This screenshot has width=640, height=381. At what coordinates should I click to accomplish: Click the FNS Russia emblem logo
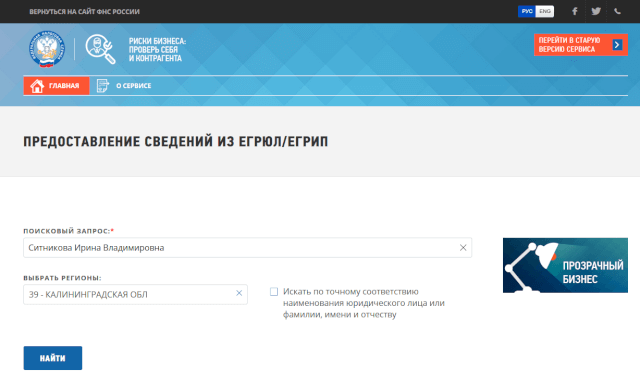click(x=47, y=49)
